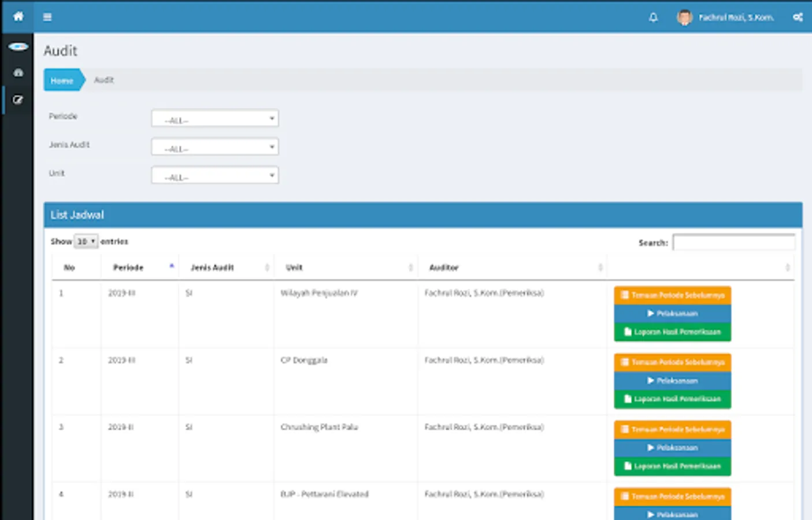Viewport: 812px width, 520px height.
Task: Start Pelaksanaan for BJP - Pettarani Elevated
Action: 673,514
